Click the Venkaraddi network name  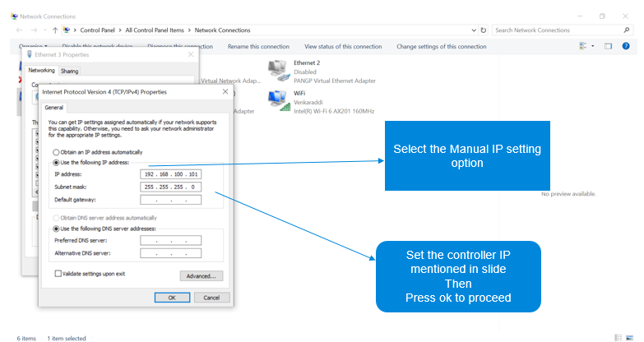[x=308, y=102]
